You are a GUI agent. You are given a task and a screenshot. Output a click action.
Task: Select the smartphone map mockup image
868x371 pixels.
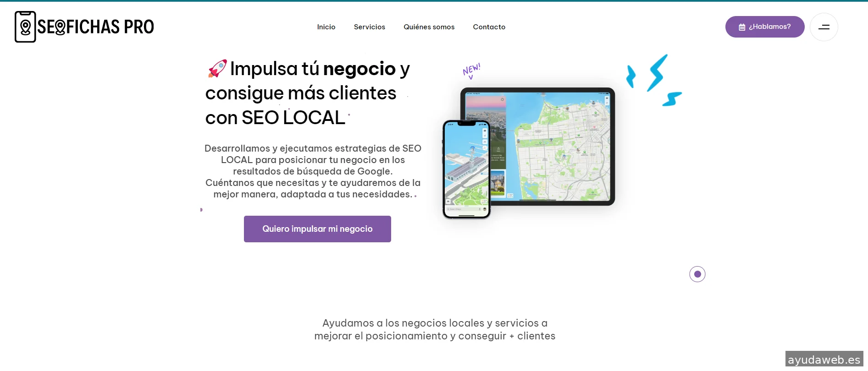tap(466, 169)
